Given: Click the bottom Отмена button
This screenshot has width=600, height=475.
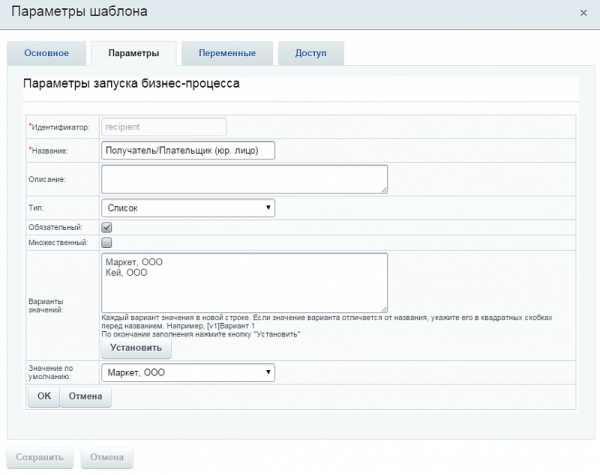Looking at the screenshot, I should tap(107, 457).
